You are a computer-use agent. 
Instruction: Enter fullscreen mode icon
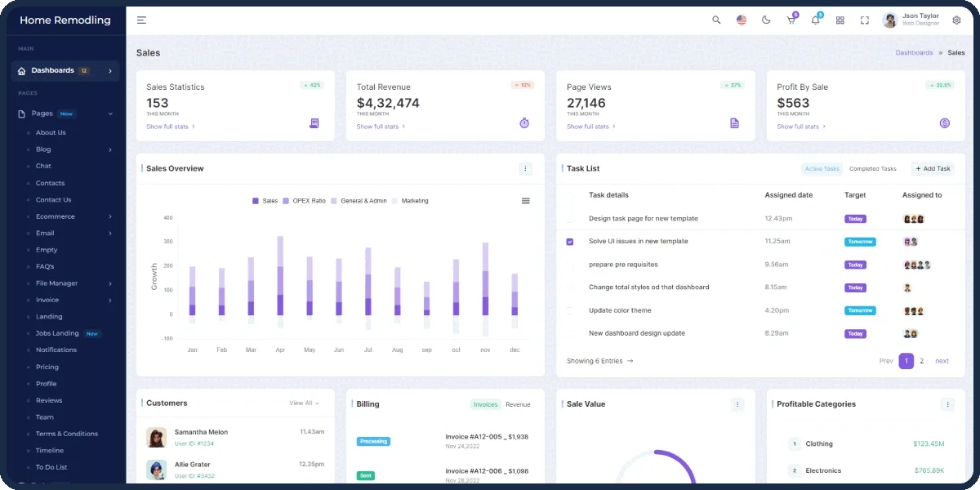(x=864, y=20)
